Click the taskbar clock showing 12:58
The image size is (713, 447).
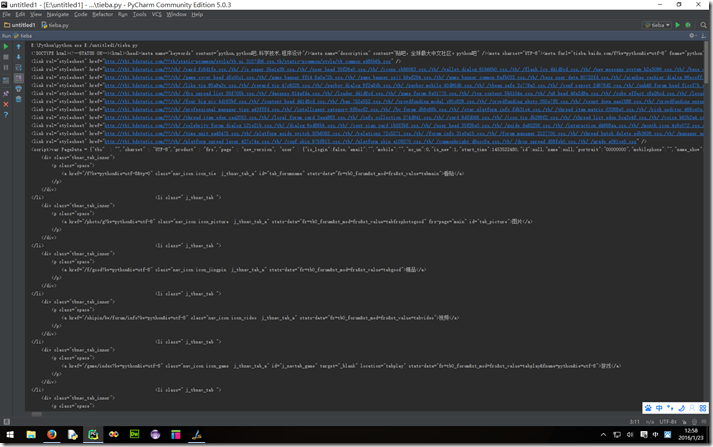691,434
